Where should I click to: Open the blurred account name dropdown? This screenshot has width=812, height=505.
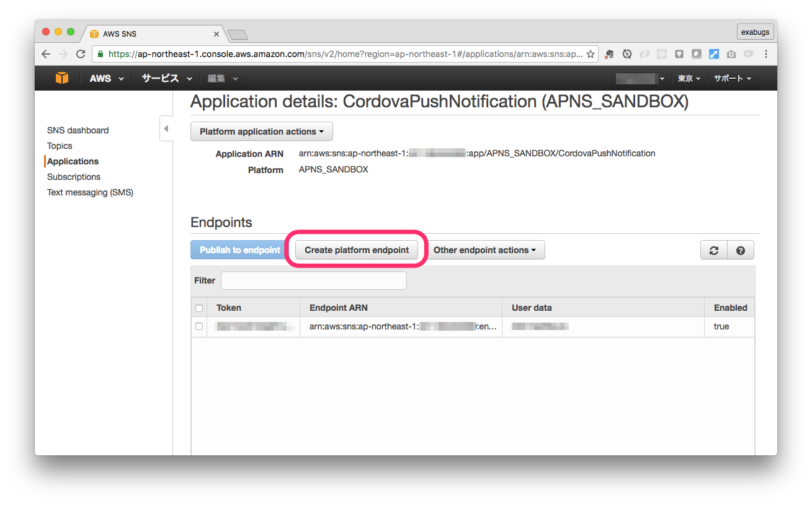click(640, 78)
